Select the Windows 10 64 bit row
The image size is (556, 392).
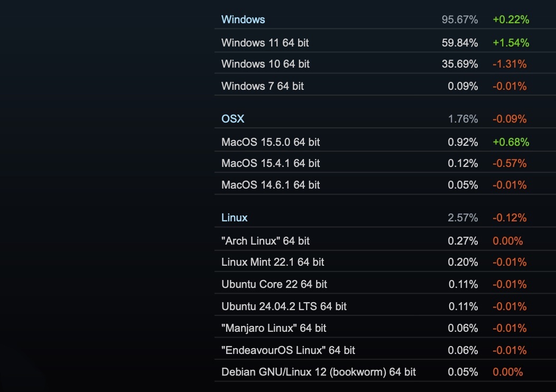click(265, 64)
